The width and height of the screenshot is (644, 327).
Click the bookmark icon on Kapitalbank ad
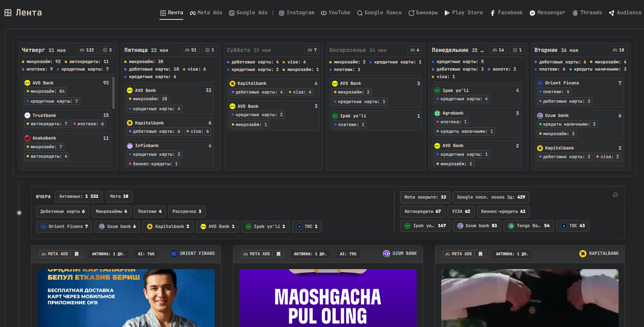click(x=481, y=254)
